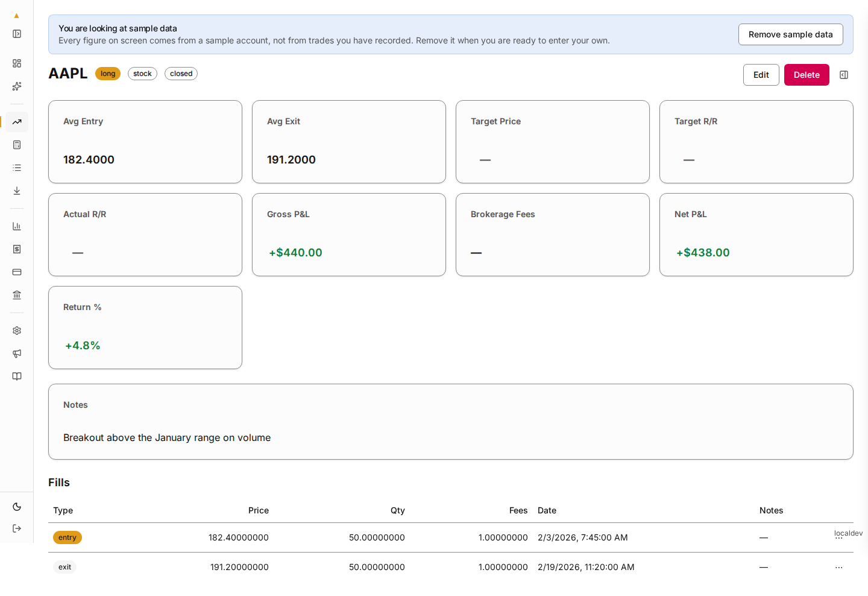
Task: Click the date 2/3/2026, 7:45:00 AM
Action: point(583,537)
